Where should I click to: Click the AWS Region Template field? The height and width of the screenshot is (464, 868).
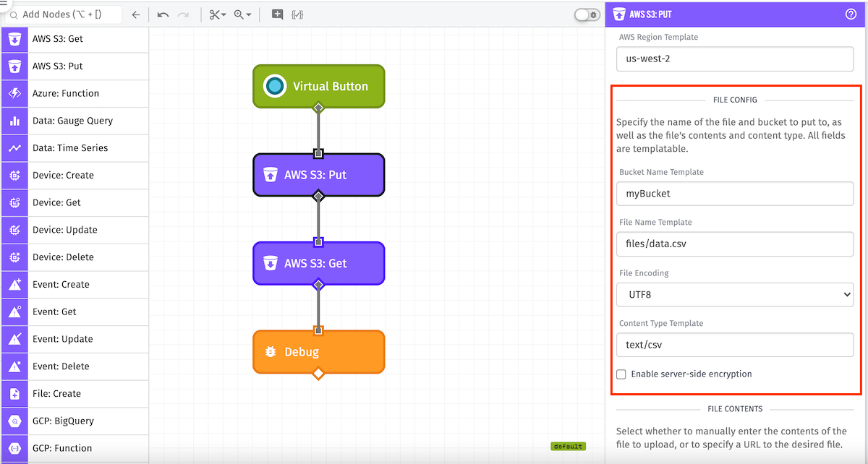(x=735, y=59)
